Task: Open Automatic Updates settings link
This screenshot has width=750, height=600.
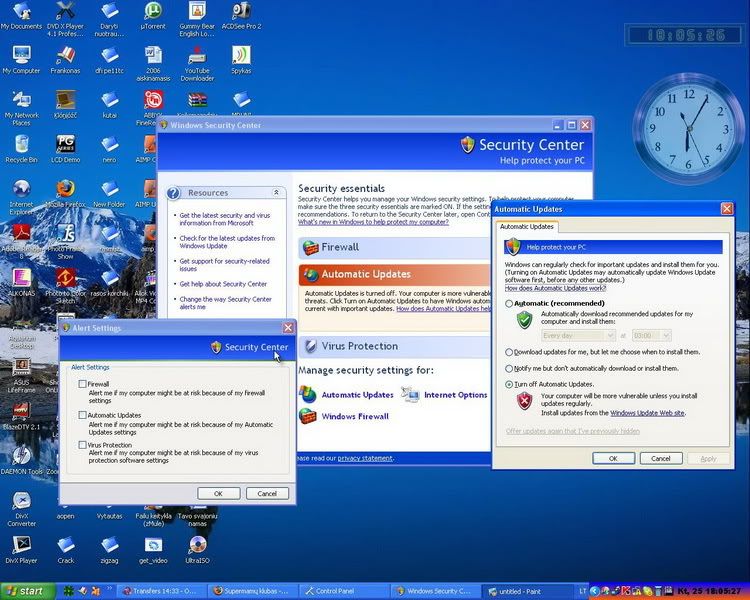Action: (357, 395)
